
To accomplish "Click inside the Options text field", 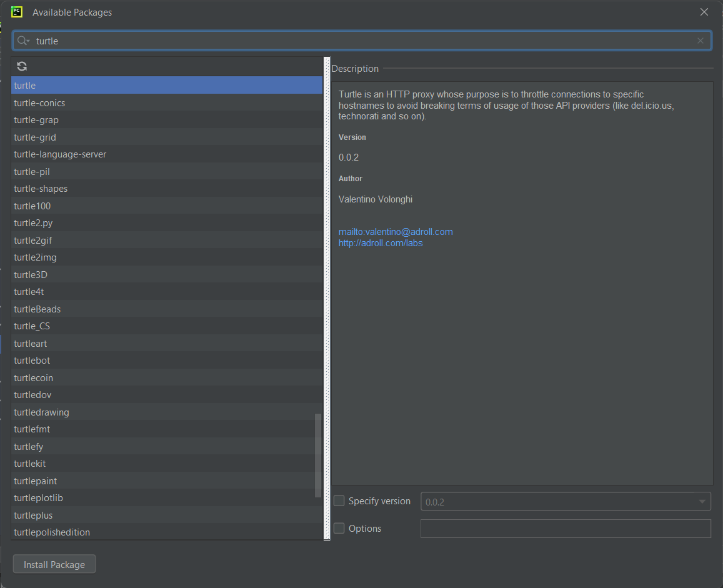I will coord(565,529).
